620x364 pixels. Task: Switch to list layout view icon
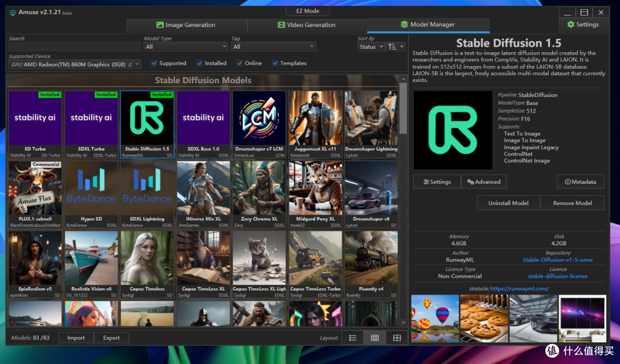coord(352,338)
